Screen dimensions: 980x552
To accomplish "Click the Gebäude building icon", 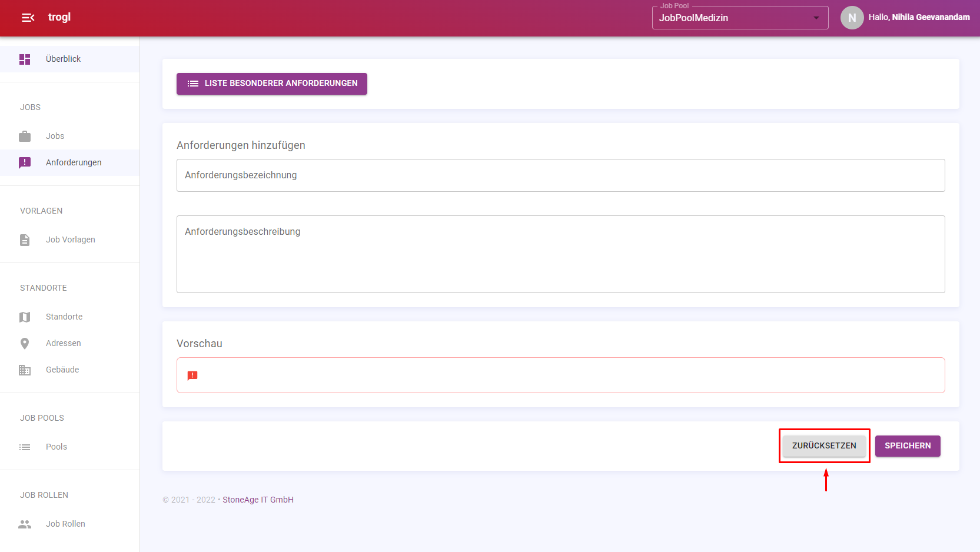I will (x=25, y=370).
